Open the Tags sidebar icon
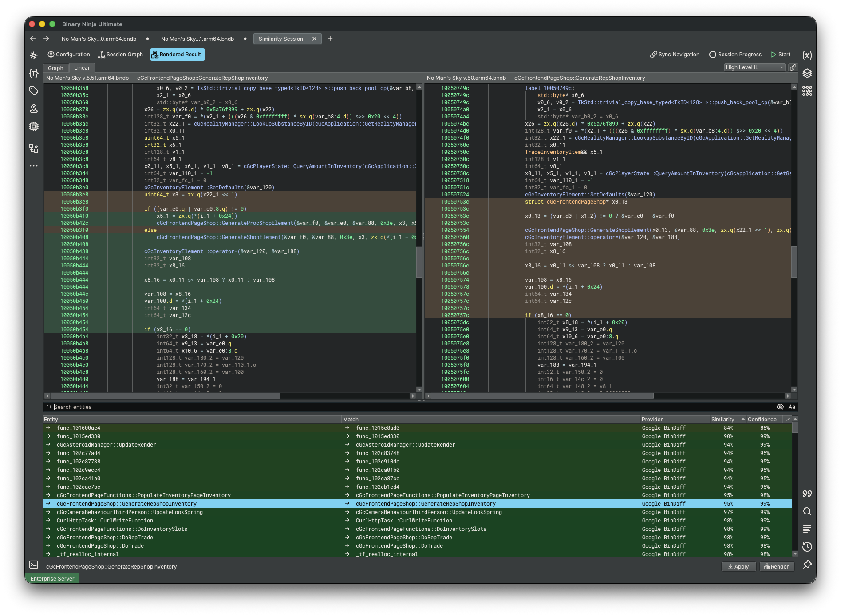This screenshot has height=616, width=841. [34, 91]
